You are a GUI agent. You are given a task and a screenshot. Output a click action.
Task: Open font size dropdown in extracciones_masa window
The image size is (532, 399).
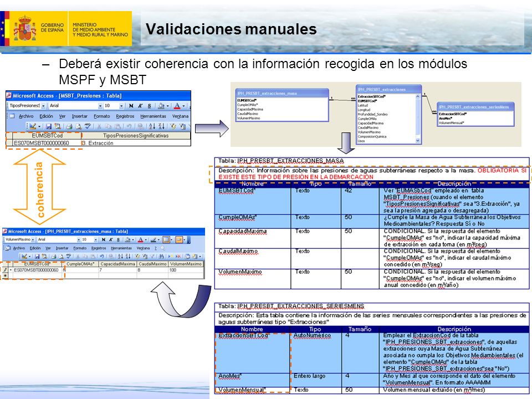[x=96, y=239]
